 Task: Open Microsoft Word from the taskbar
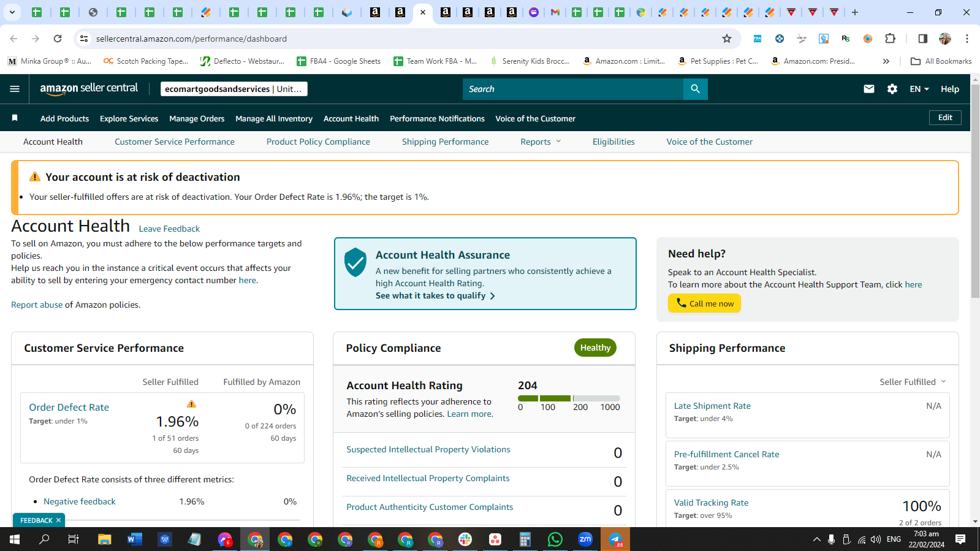pos(134,539)
